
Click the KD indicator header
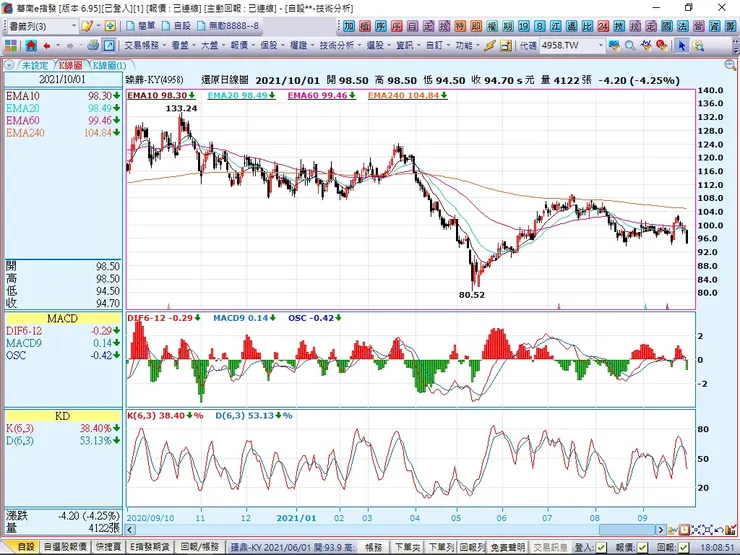coord(63,416)
